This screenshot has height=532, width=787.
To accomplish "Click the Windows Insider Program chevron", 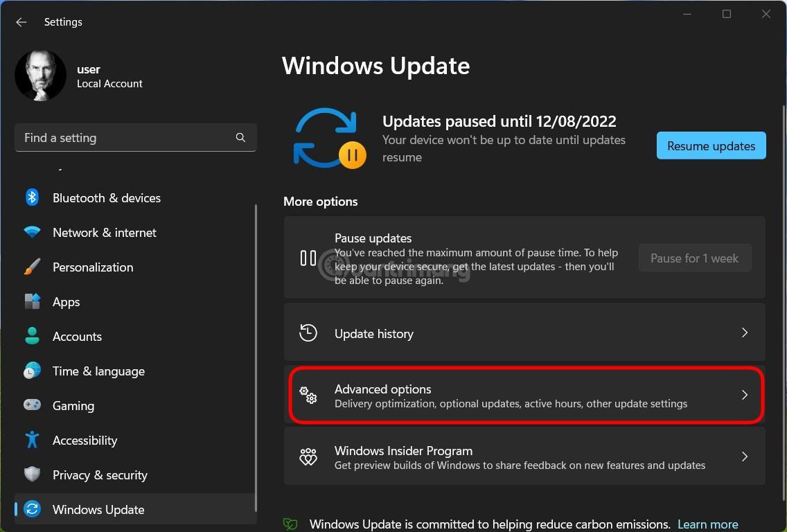I will pyautogui.click(x=745, y=456).
